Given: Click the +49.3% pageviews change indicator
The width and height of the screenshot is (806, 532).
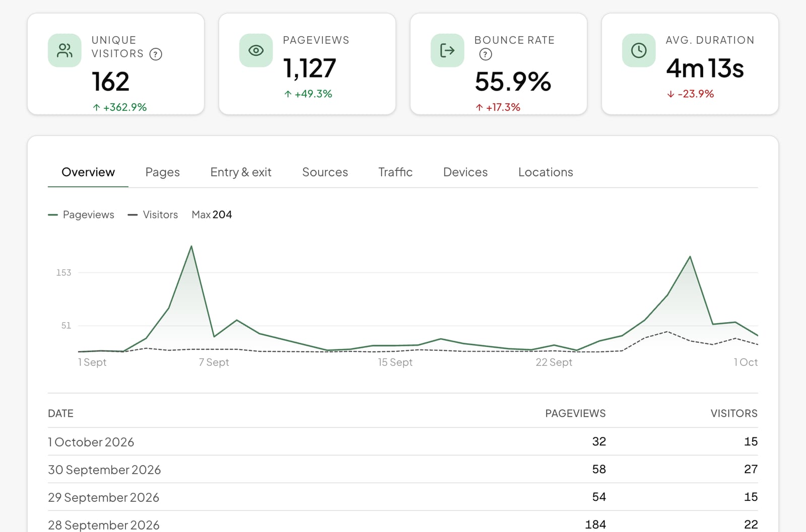Looking at the screenshot, I should pos(308,94).
